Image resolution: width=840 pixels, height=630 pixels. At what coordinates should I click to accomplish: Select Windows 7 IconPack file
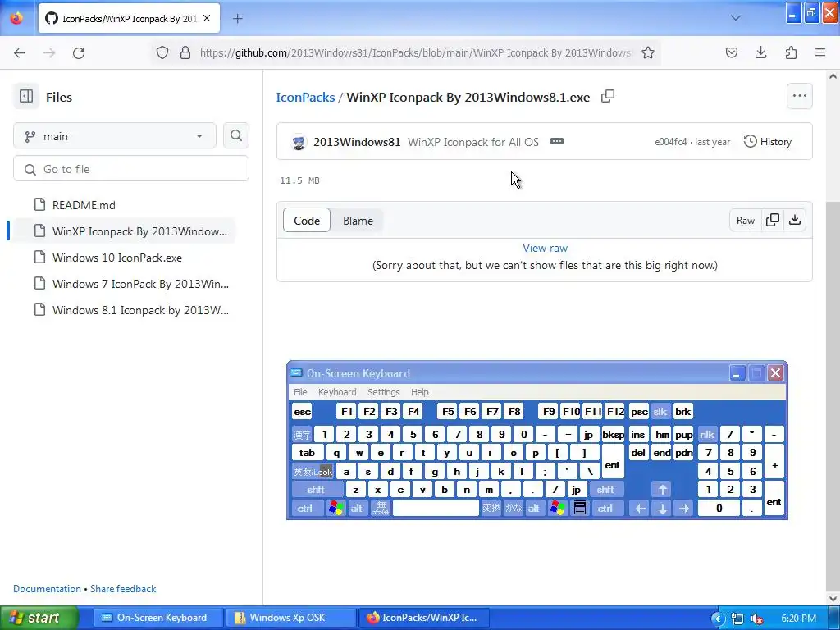click(x=131, y=283)
